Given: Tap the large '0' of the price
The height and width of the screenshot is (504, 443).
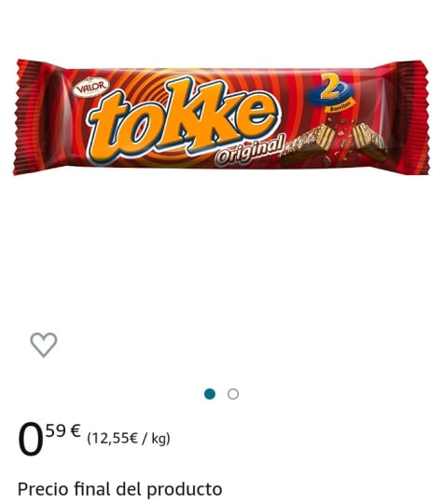Looking at the screenshot, I should coord(30,440).
